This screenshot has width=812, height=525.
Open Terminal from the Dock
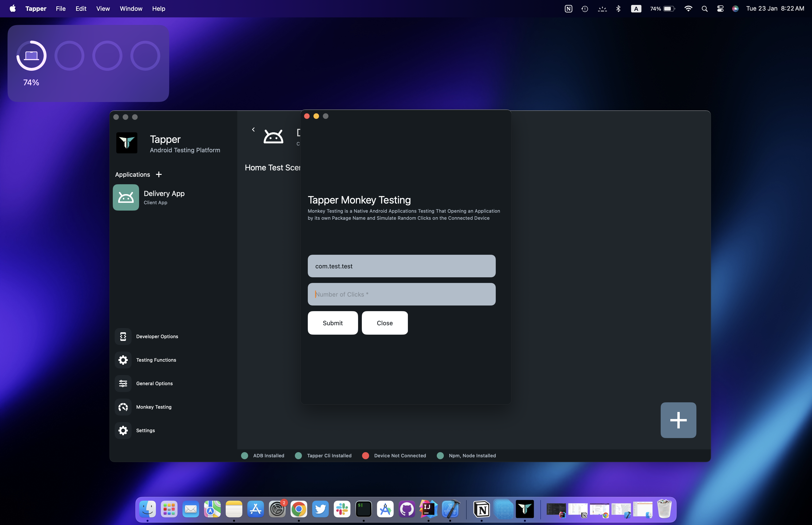363,509
